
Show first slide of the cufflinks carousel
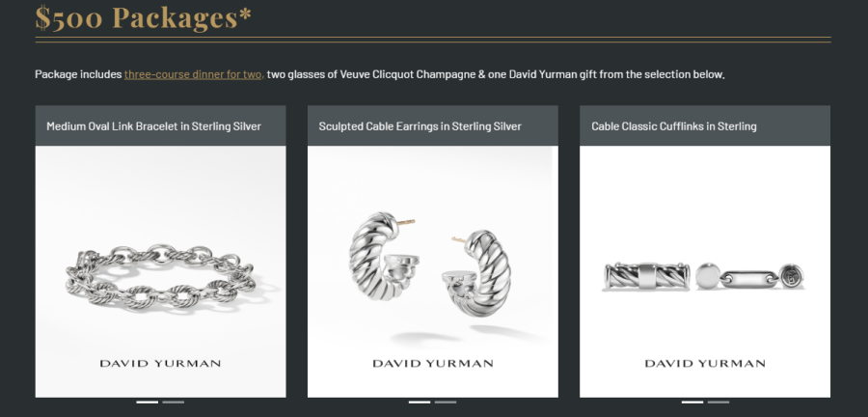(692, 403)
